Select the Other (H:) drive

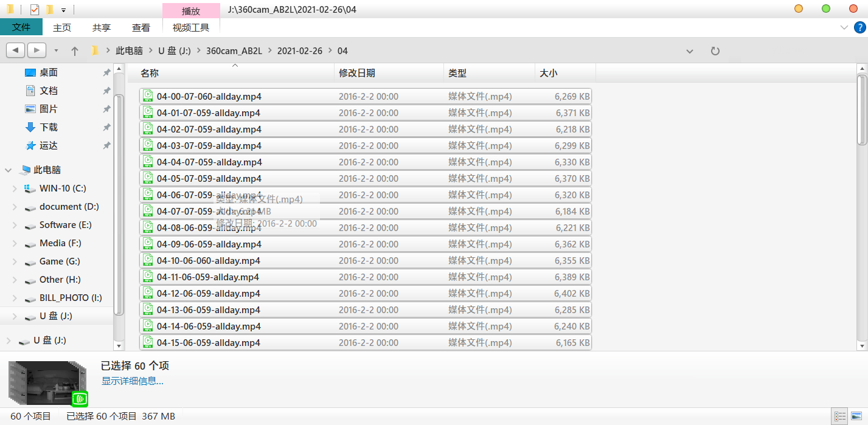click(60, 280)
